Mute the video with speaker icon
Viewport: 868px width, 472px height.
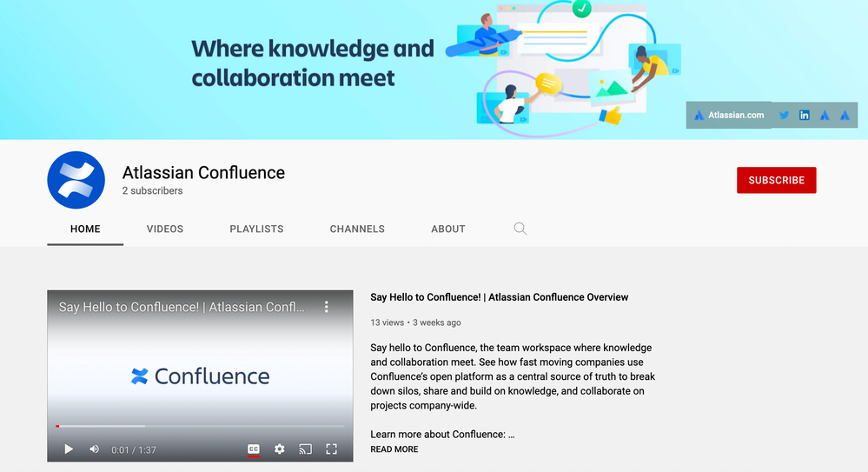coord(95,449)
